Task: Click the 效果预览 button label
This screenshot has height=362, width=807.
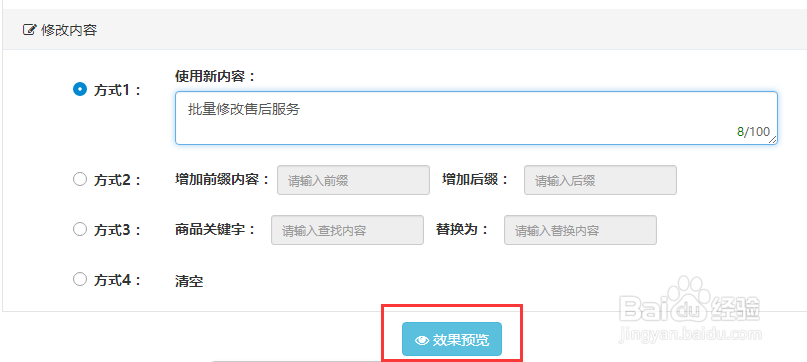Action: pyautogui.click(x=461, y=340)
